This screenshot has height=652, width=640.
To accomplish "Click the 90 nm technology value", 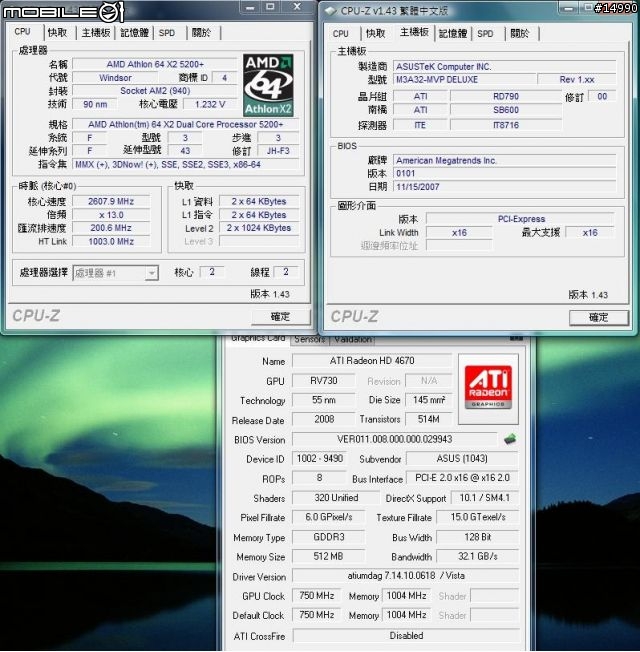I will click(x=95, y=104).
